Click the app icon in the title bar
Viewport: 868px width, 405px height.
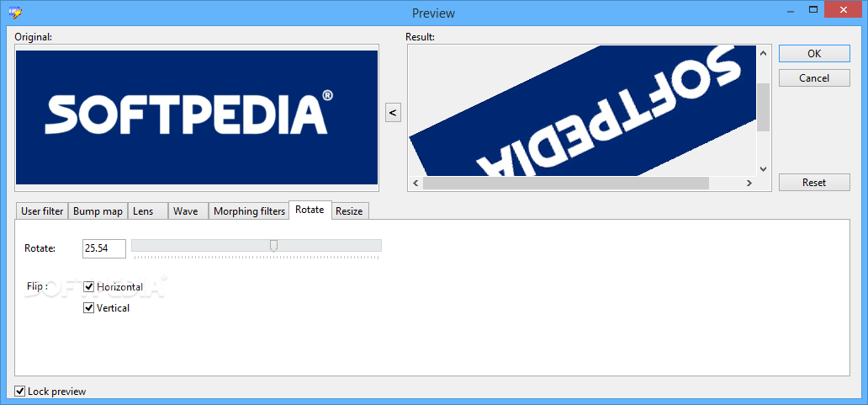[x=15, y=12]
